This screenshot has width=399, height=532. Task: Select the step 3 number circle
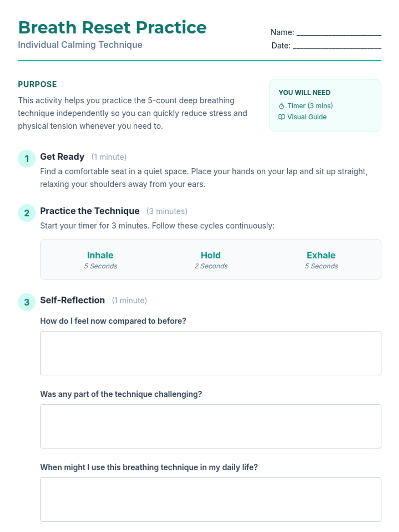pos(27,302)
